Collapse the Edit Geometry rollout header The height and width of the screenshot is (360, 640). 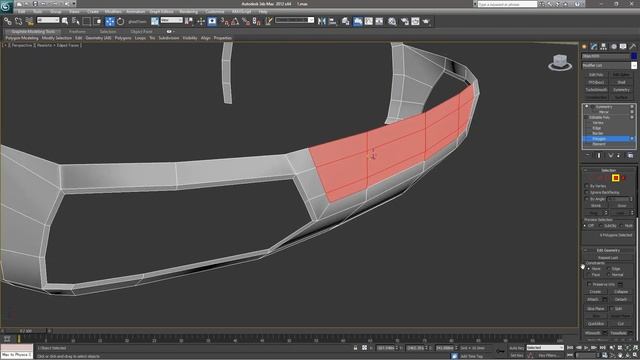pyautogui.click(x=608, y=250)
